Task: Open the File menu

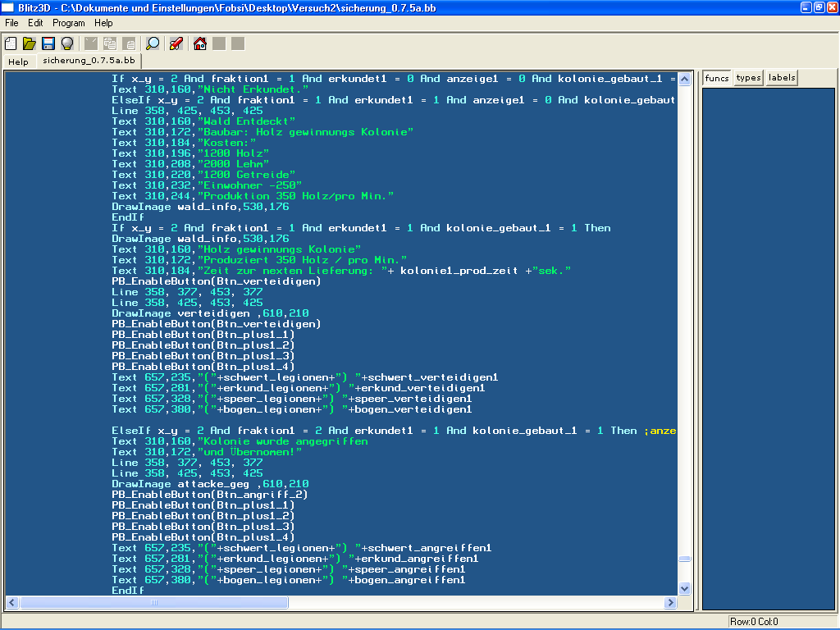Action: point(11,23)
